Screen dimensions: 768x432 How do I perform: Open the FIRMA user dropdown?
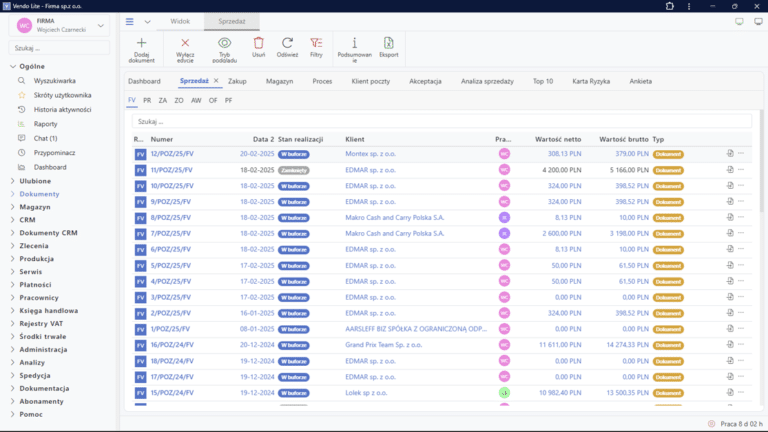tap(101, 25)
